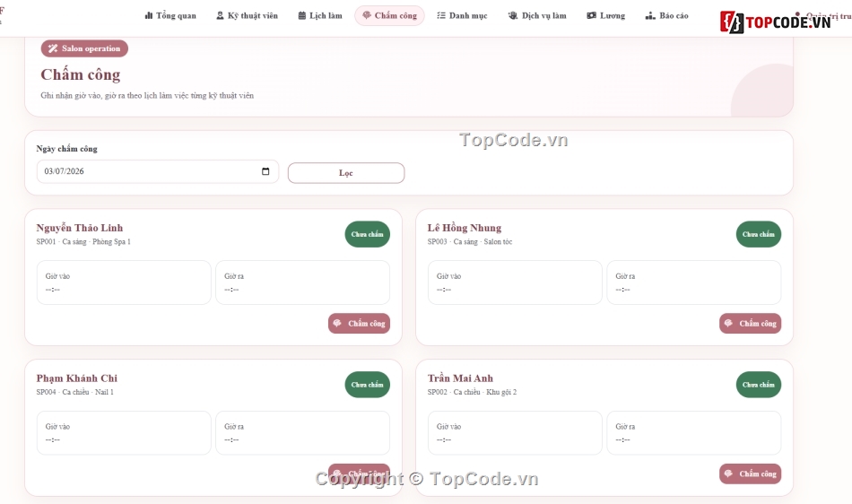Click the Salon operation badge
852x504 pixels.
[x=84, y=48]
